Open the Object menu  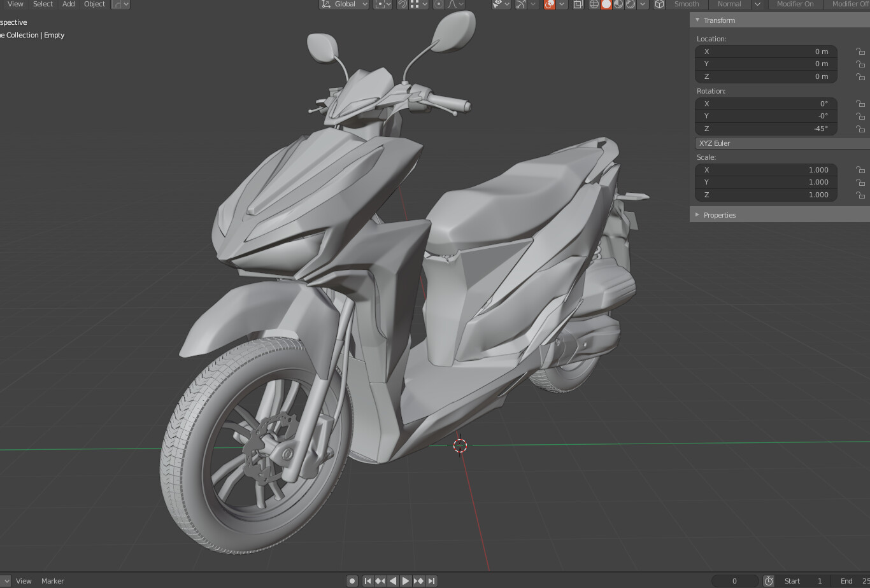point(94,4)
